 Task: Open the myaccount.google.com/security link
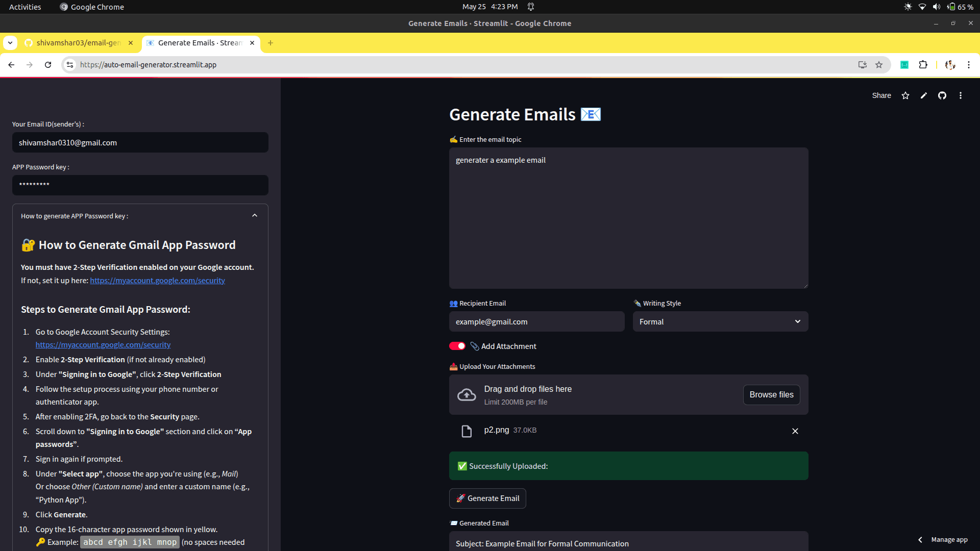click(157, 280)
